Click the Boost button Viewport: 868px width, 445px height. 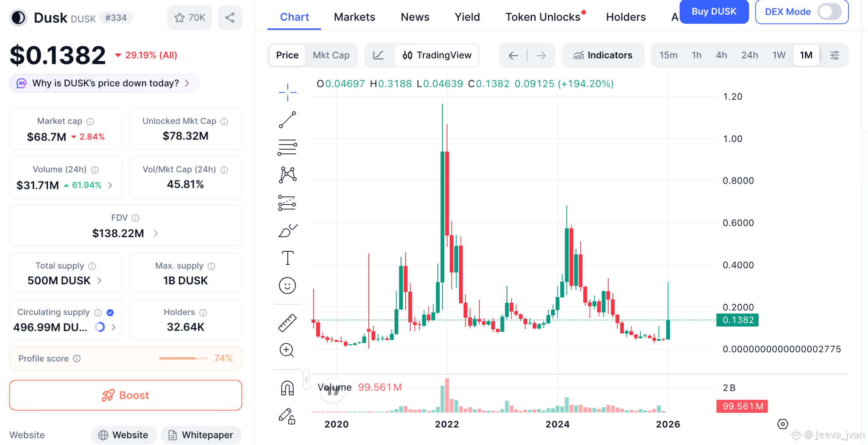pyautogui.click(x=125, y=395)
